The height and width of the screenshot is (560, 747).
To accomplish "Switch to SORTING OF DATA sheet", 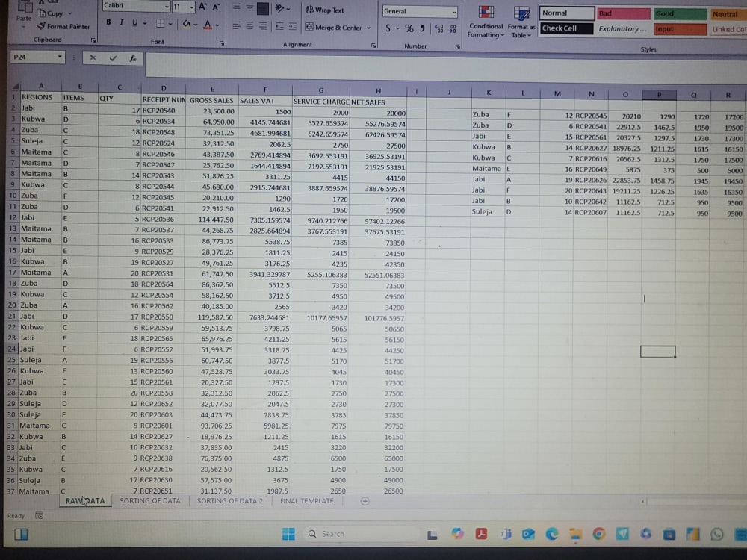I will tap(150, 500).
